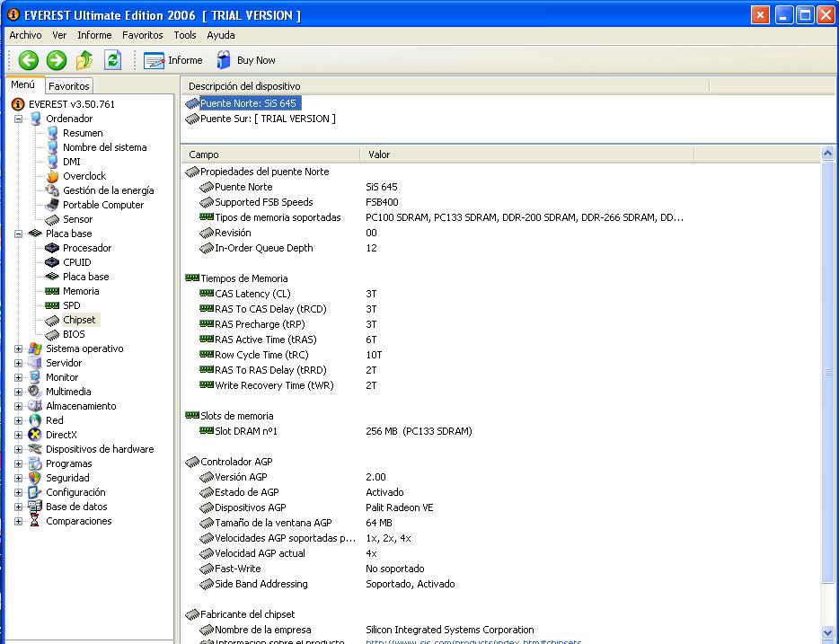The width and height of the screenshot is (839, 644).
Task: Open the Ayuda menu
Action: [221, 35]
